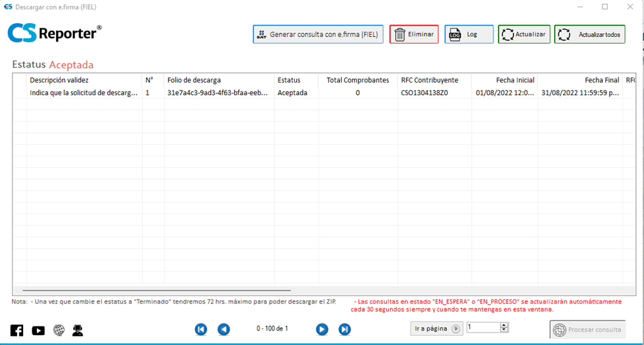Click the Procesar consulta button

coord(587,329)
